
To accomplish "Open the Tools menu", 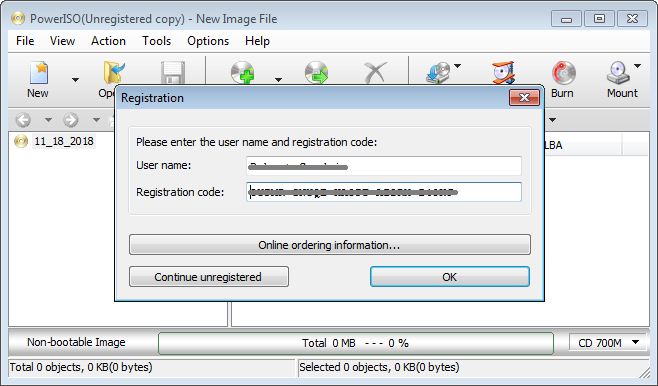I will (x=157, y=41).
